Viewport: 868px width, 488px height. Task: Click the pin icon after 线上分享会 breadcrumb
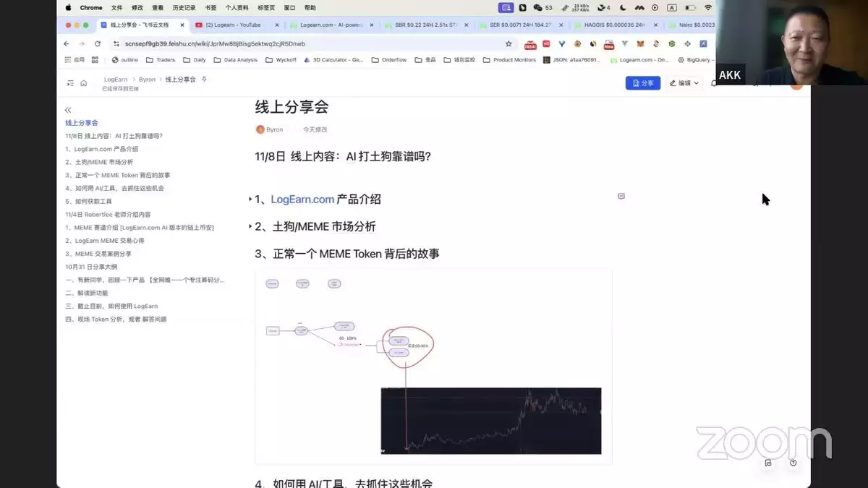204,80
